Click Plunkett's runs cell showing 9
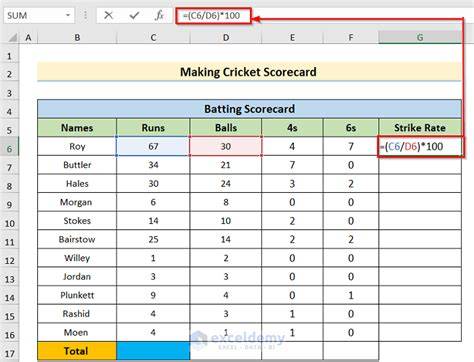Image resolution: width=474 pixels, height=362 pixels. 153,295
